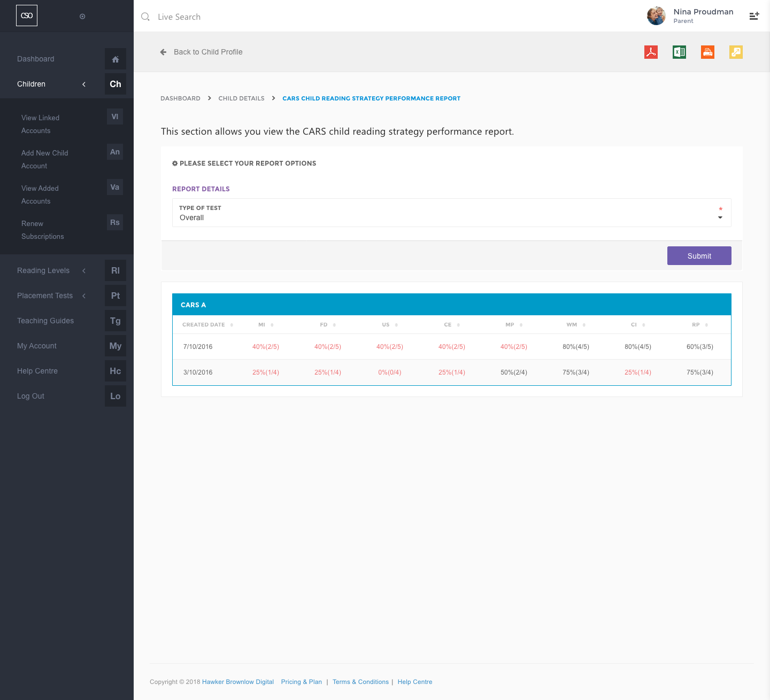
Task: Click the yellow expand/export icon
Action: tap(736, 52)
